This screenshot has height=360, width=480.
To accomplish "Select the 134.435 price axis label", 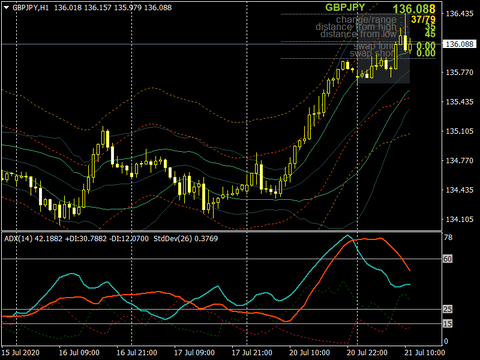I will pyautogui.click(x=459, y=190).
